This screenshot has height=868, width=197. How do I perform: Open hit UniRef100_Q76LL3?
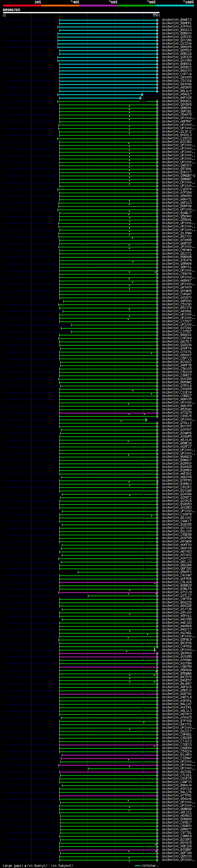pyautogui.click(x=177, y=423)
